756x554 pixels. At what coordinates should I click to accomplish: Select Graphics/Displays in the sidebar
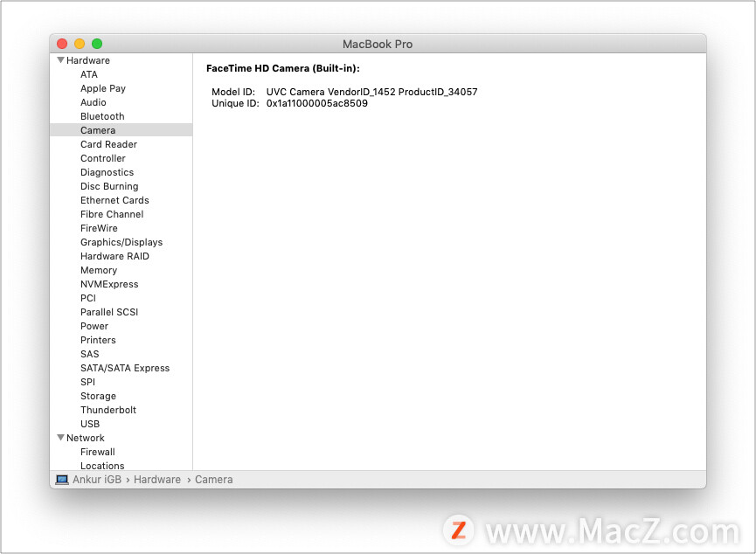coord(121,242)
